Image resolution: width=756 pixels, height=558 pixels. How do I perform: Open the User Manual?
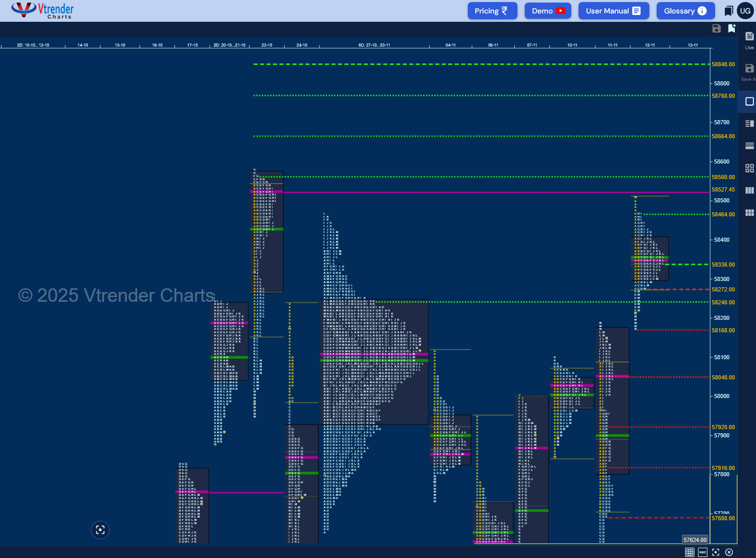pos(614,10)
